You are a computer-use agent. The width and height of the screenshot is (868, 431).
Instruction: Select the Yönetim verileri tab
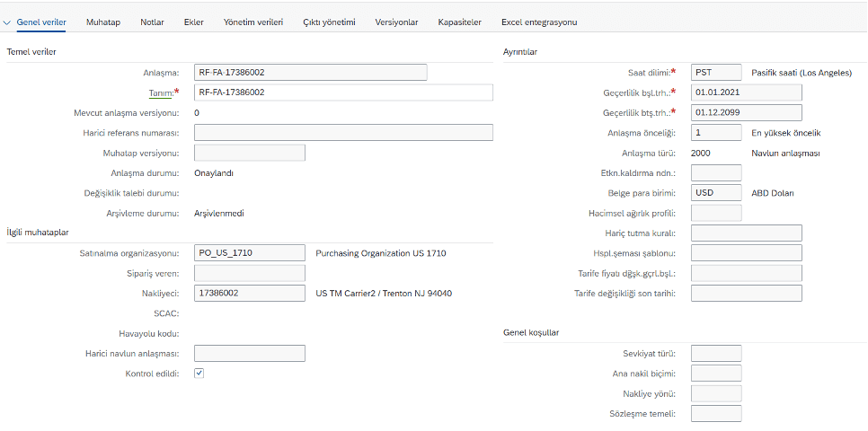coord(253,22)
